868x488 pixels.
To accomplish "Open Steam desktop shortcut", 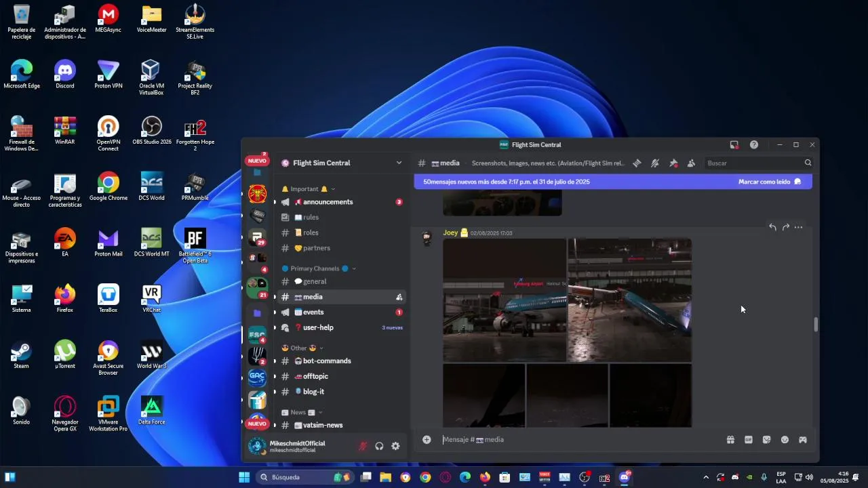I will coord(21,355).
